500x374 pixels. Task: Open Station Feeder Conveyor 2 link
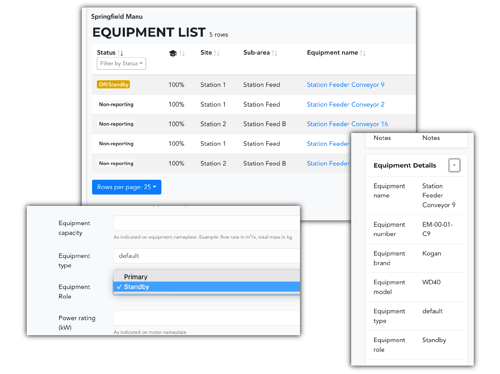click(x=345, y=104)
